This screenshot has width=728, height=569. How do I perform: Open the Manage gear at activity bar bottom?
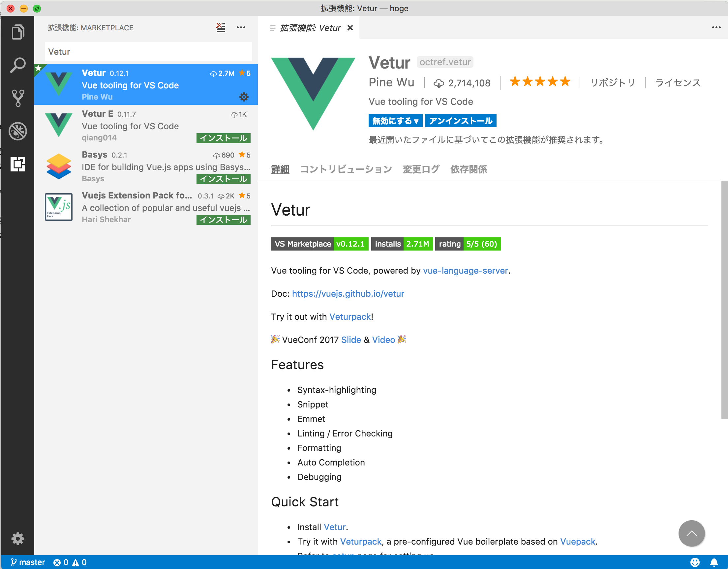click(x=18, y=538)
